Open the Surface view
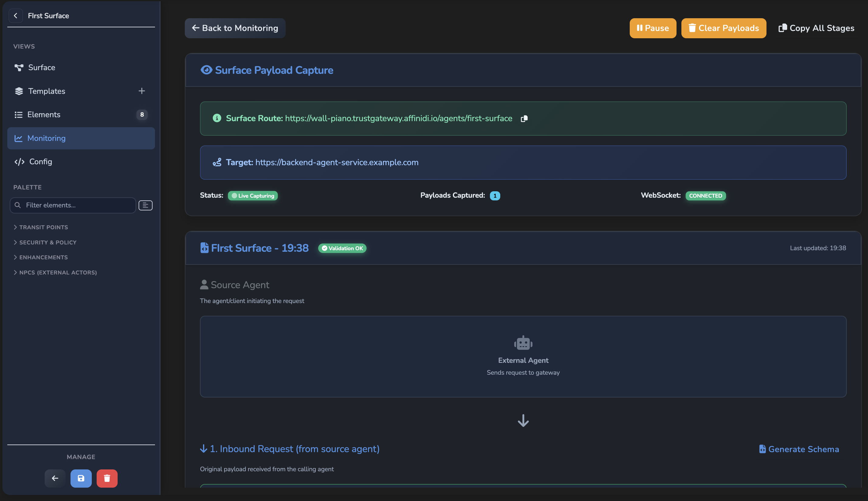This screenshot has width=868, height=501. pyautogui.click(x=81, y=67)
